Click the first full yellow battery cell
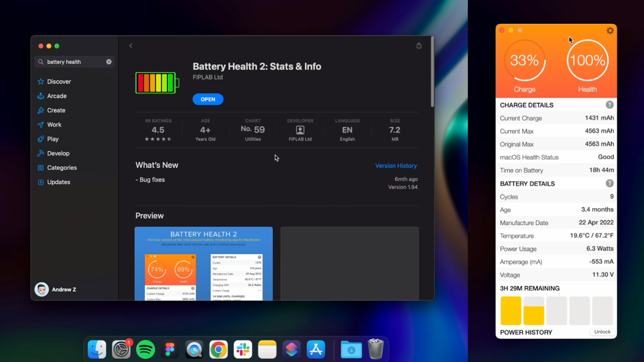Image resolution: width=644 pixels, height=362 pixels. point(511,311)
